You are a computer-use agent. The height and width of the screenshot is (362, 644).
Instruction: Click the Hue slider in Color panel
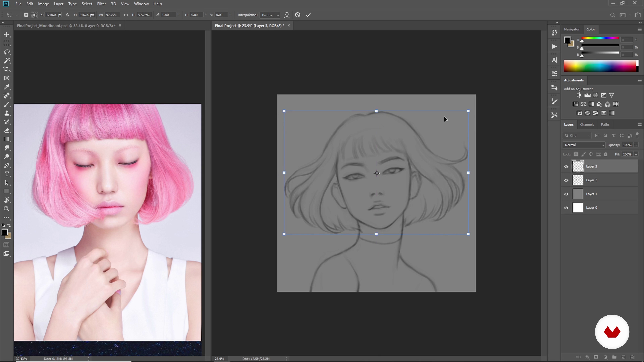(600, 38)
